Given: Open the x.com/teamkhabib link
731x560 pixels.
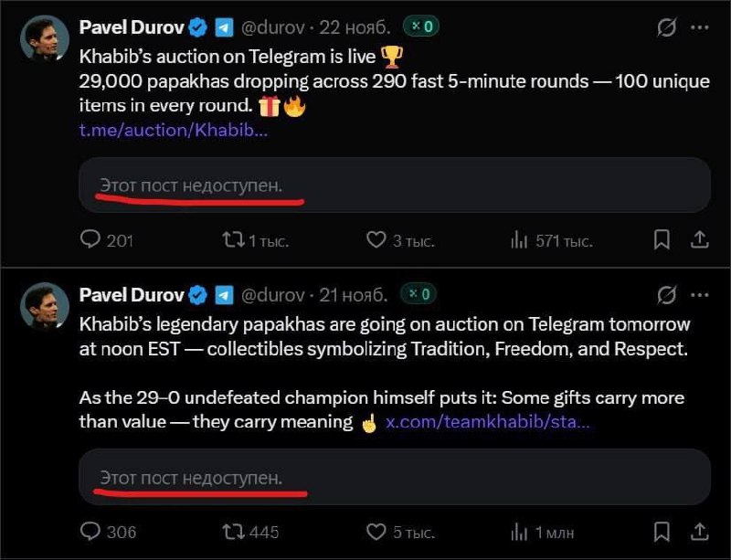Looking at the screenshot, I should click(x=487, y=422).
